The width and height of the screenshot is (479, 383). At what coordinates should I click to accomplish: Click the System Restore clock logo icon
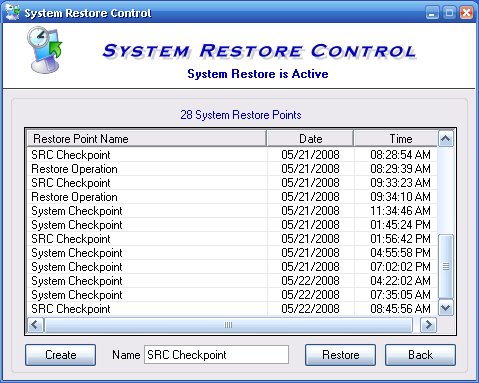[x=45, y=50]
